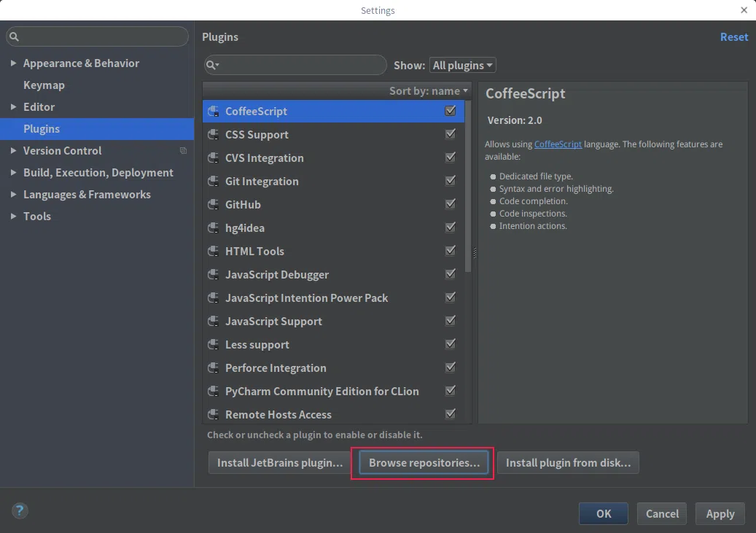Click the help question mark icon
Viewport: 756px width, 533px height.
[x=20, y=510]
